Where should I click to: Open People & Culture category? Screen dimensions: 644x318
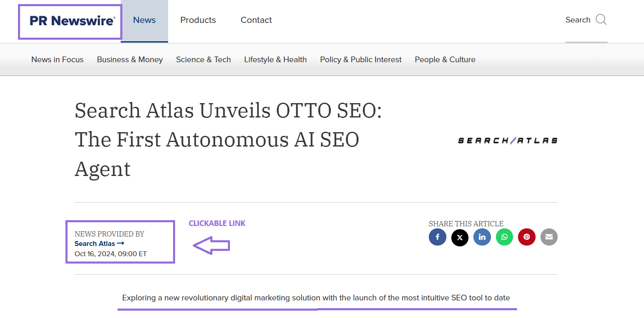445,60
